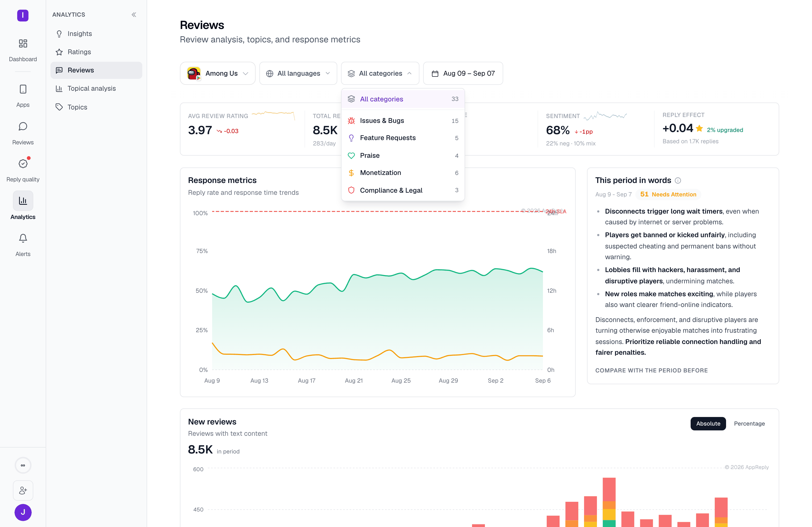Click the -0.03 rating change indicator

tap(227, 131)
